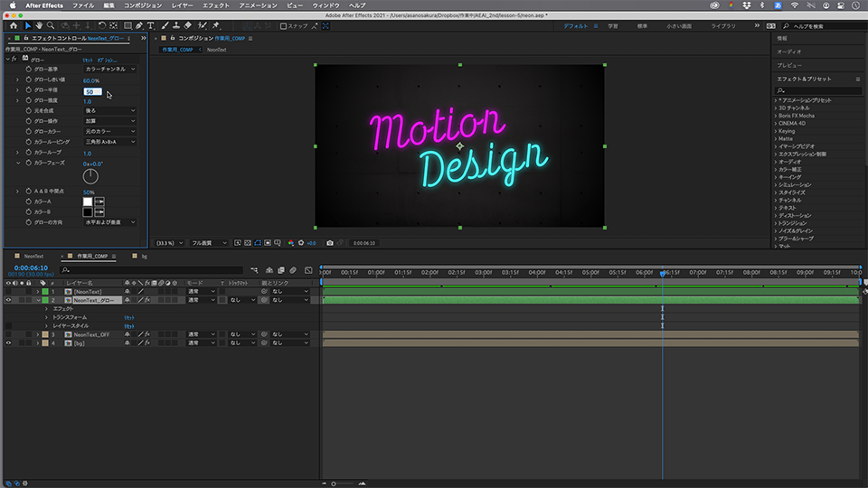The image size is (868, 488).
Task: Toggle visibility eye of the [bg] layer
Action: pyautogui.click(x=8, y=343)
